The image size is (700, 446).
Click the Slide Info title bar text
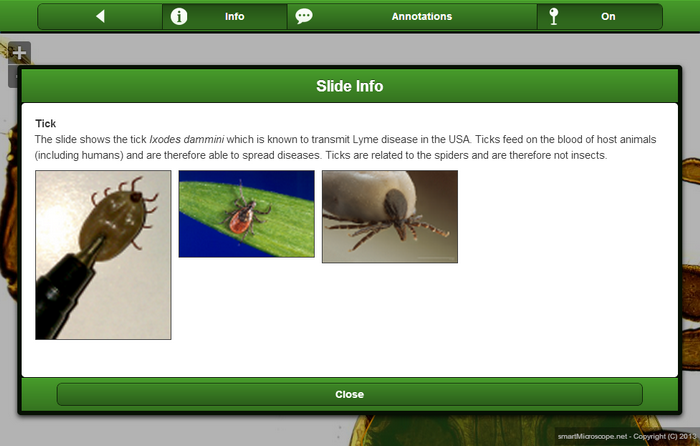pyautogui.click(x=350, y=86)
